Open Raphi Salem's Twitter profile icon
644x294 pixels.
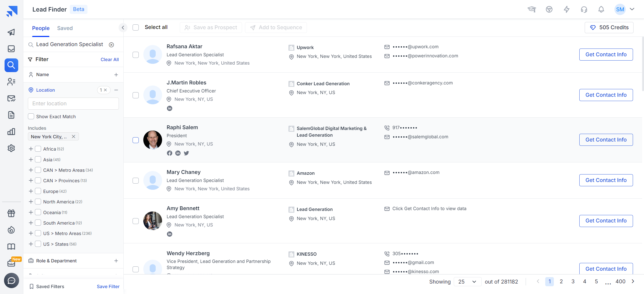tap(186, 153)
